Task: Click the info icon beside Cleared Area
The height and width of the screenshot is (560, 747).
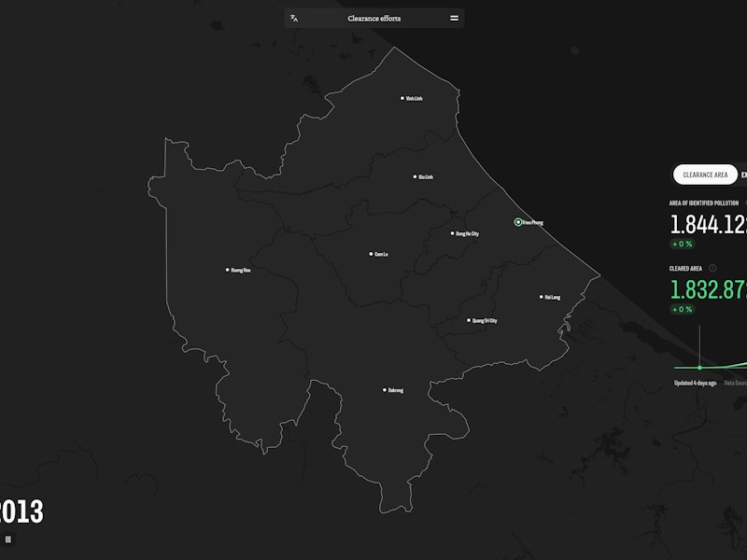Action: [x=712, y=268]
